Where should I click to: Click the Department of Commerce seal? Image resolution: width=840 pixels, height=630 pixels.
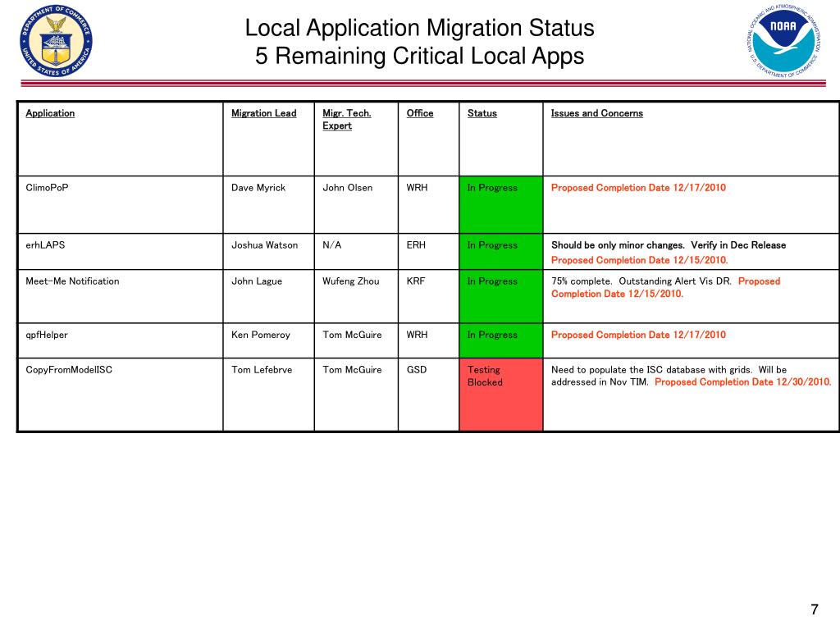(56, 41)
